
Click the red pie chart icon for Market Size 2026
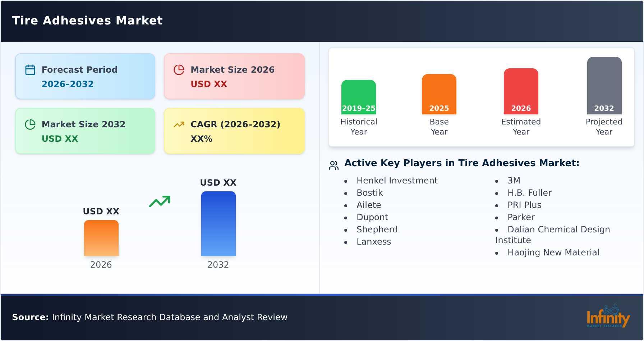coord(179,70)
